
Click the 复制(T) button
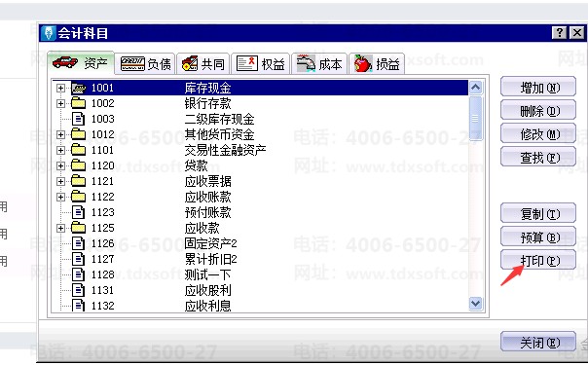538,214
